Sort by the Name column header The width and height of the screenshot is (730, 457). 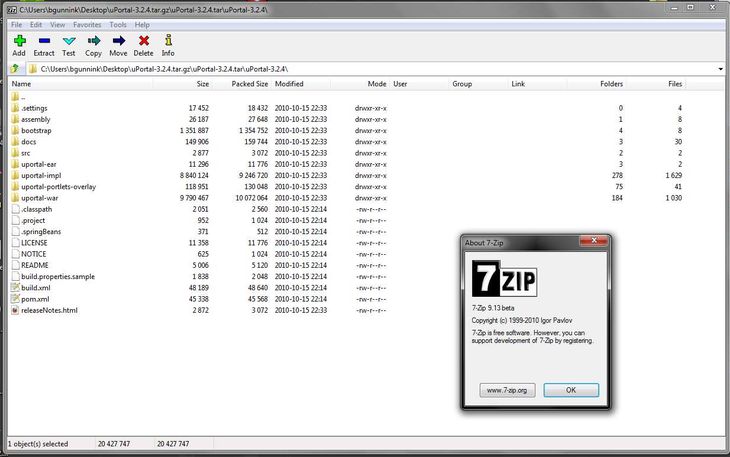coord(21,84)
